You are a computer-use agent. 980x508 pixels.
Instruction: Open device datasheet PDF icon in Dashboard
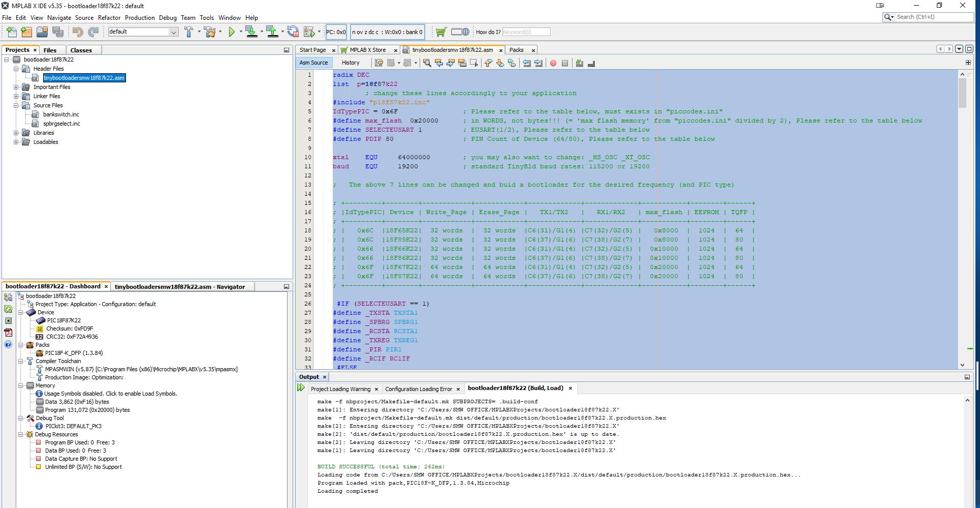8,333
